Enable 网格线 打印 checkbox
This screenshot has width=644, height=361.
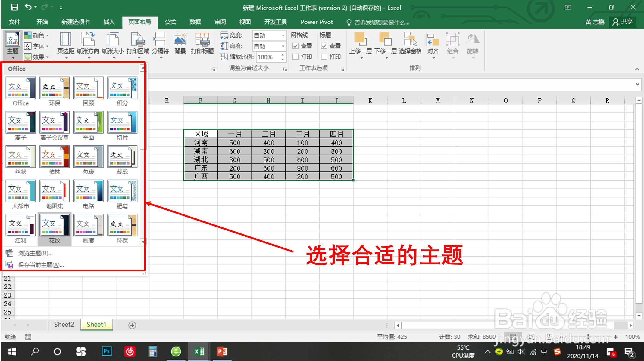[295, 57]
